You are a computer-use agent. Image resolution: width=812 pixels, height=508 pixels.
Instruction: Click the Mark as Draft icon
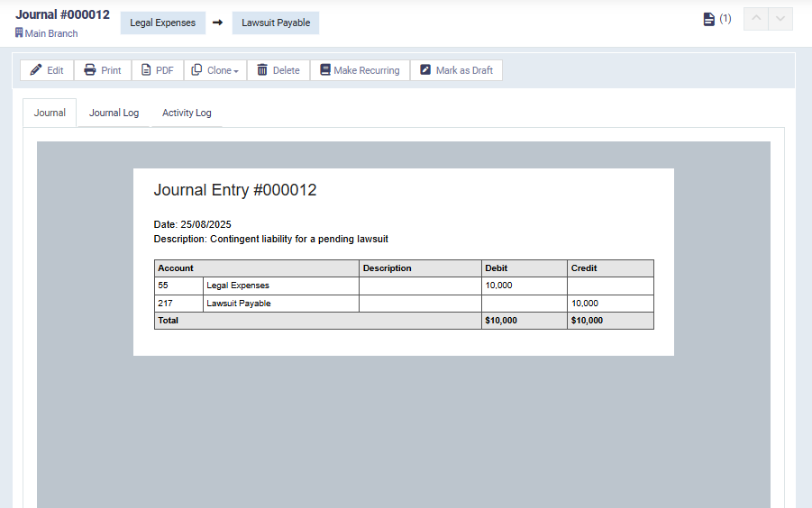point(426,70)
